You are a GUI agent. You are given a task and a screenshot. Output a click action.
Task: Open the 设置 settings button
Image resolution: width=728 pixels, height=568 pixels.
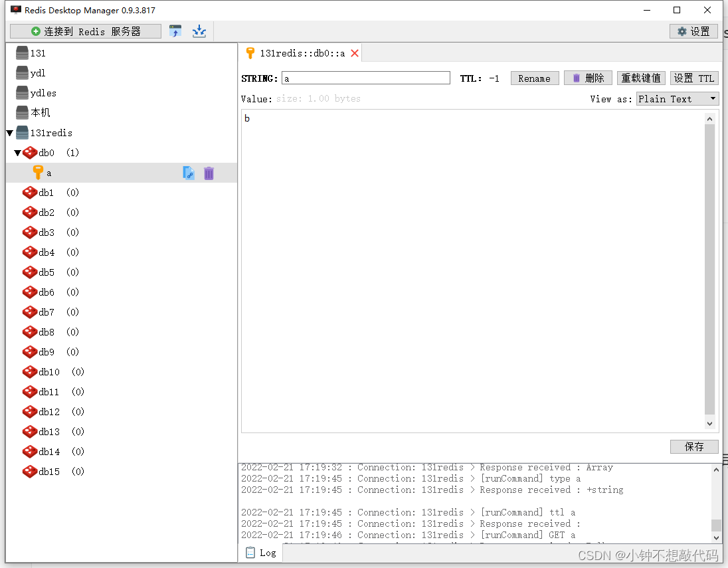[x=693, y=31]
